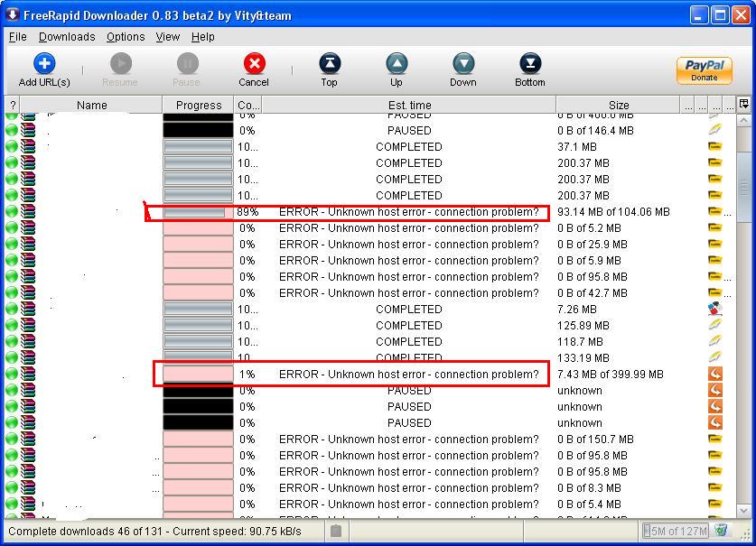
Task: Open the Options menu
Action: (126, 37)
